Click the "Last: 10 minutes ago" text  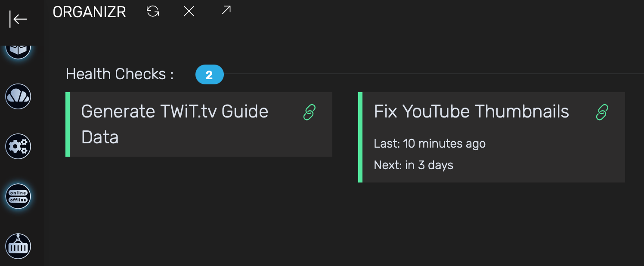[x=430, y=144]
